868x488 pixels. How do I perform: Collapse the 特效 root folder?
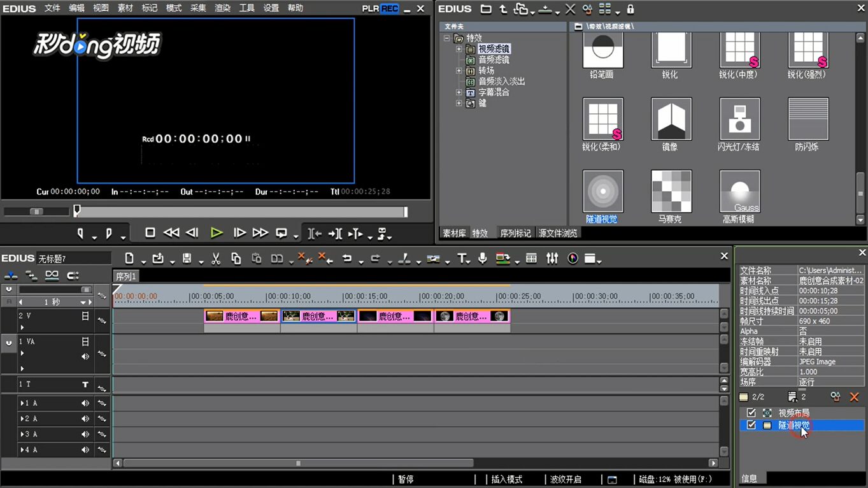click(x=447, y=38)
